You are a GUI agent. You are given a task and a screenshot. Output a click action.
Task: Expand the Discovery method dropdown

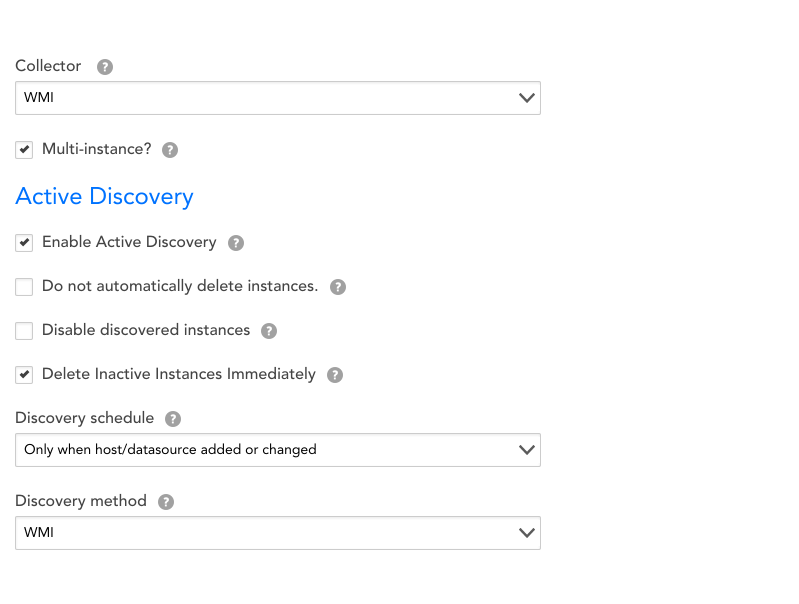(x=278, y=533)
